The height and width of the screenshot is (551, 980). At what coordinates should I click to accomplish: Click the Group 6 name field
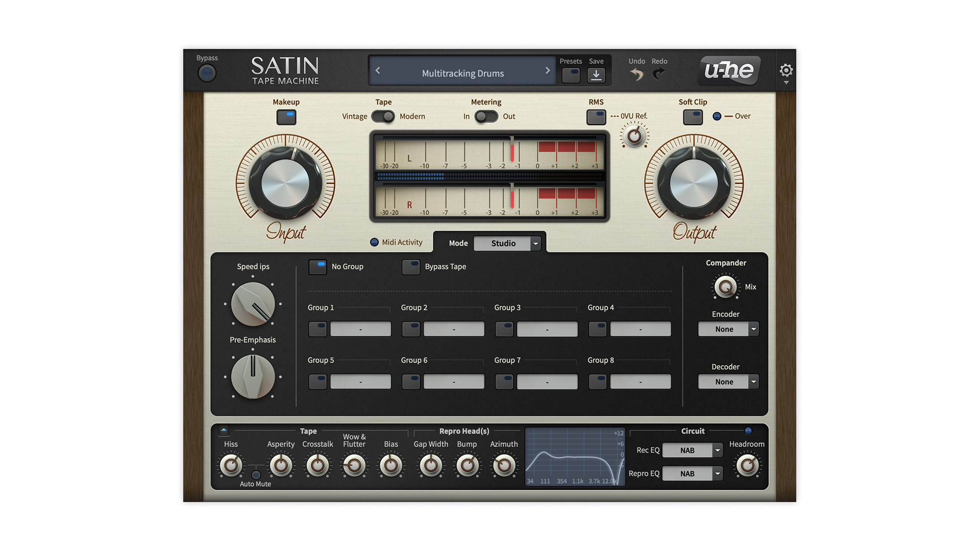(454, 382)
